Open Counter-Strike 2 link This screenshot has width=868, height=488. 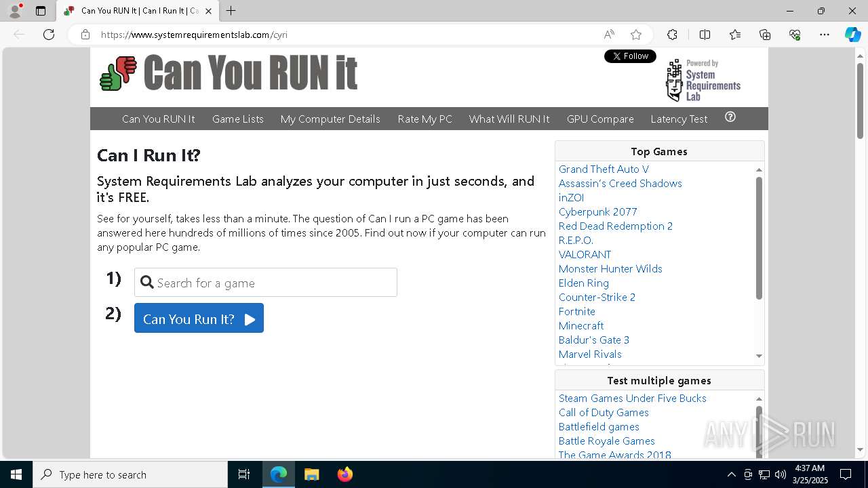tap(597, 297)
